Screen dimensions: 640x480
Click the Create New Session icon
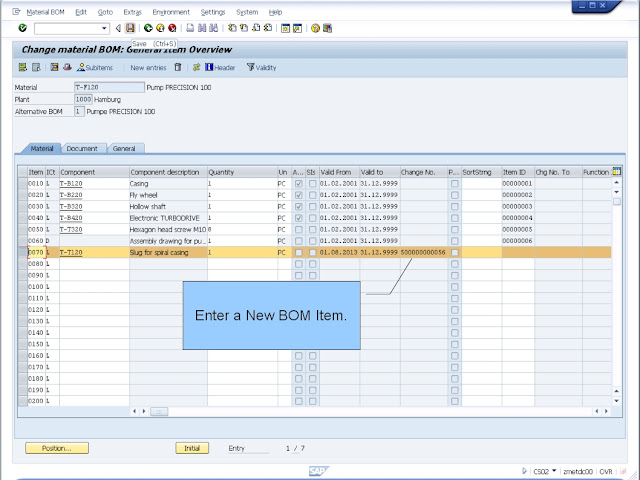285,28
